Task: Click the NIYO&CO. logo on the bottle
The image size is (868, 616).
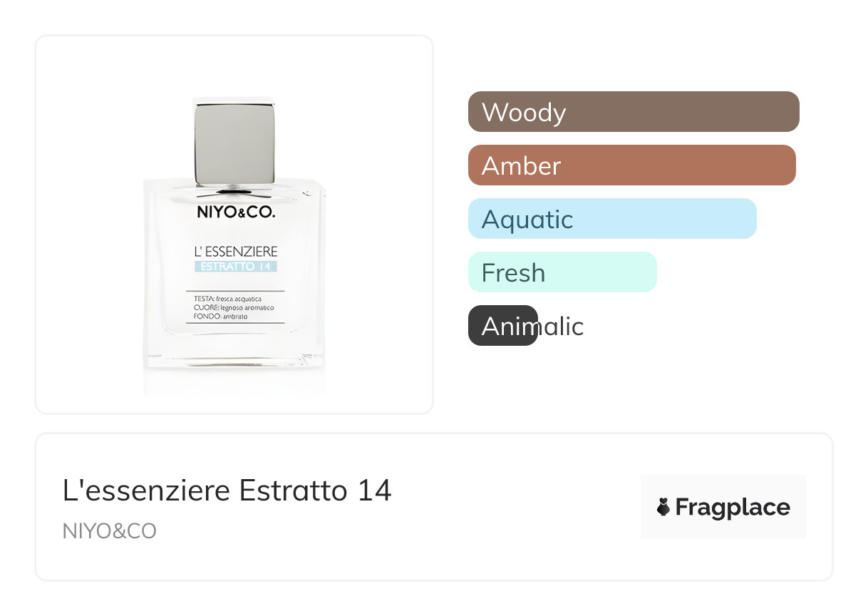Action: tap(236, 212)
